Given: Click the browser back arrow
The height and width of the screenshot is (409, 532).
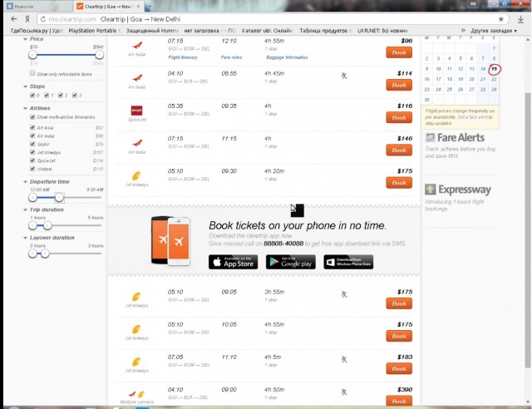Looking at the screenshot, I should [7, 17].
